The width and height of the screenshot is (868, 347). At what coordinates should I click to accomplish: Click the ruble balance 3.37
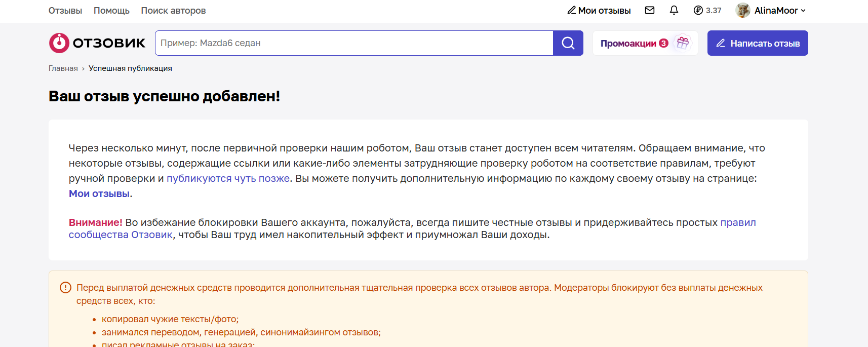(707, 10)
